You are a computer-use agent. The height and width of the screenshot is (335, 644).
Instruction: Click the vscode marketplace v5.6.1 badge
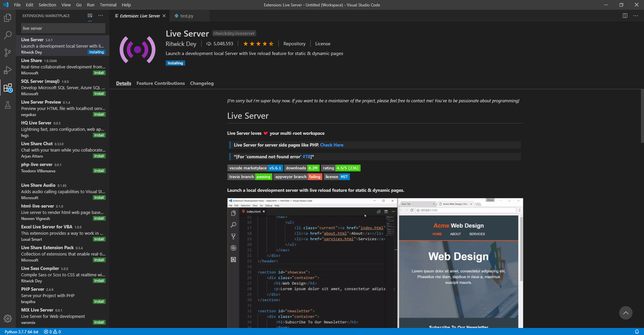coord(255,168)
